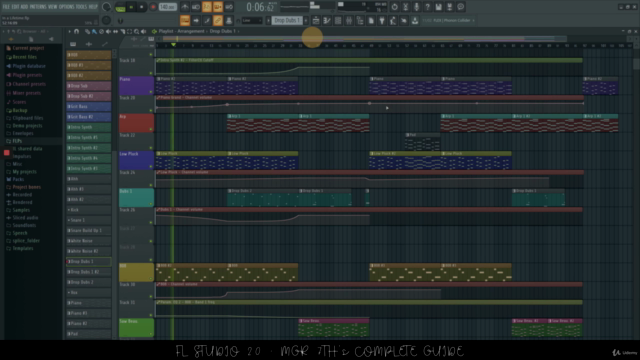
Task: Mute the Arp track green light
Action: 151,129
